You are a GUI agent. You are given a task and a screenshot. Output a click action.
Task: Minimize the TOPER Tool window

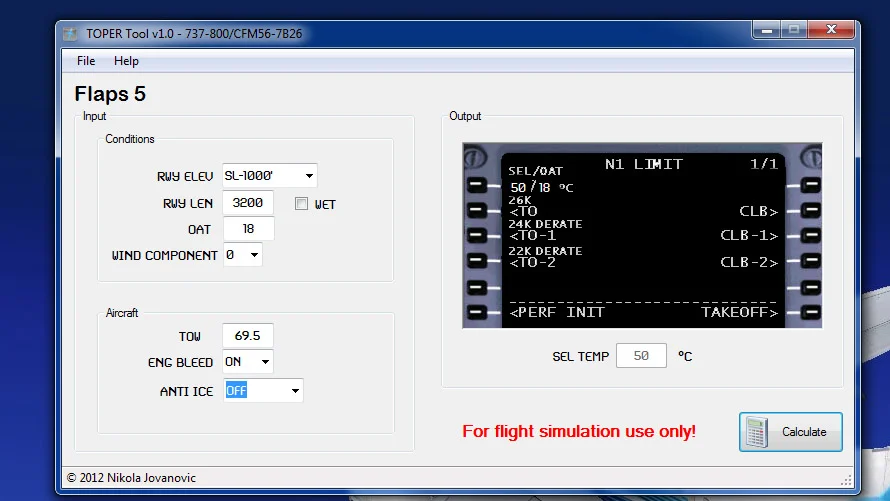(x=767, y=30)
